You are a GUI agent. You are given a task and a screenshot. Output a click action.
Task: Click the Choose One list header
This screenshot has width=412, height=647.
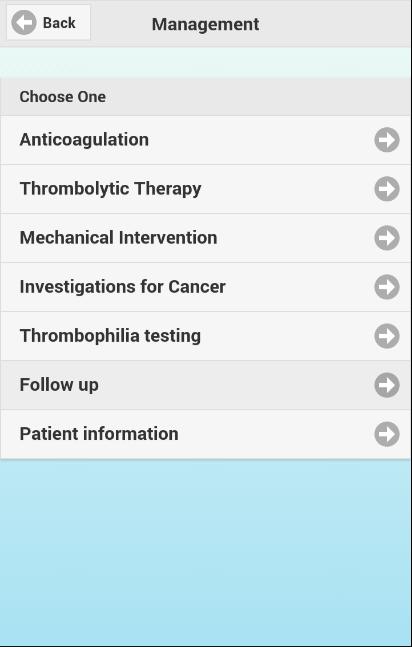coord(206,97)
